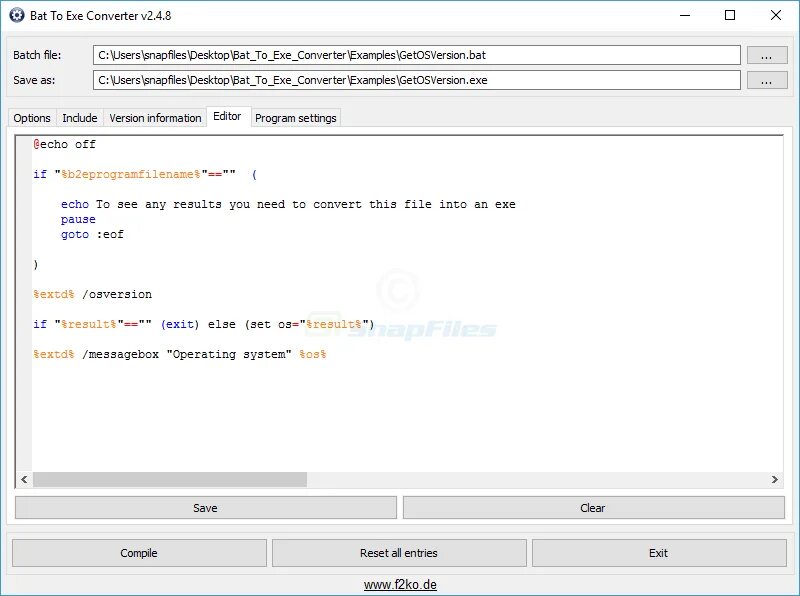The image size is (800, 596).
Task: Exit the application
Action: click(659, 553)
